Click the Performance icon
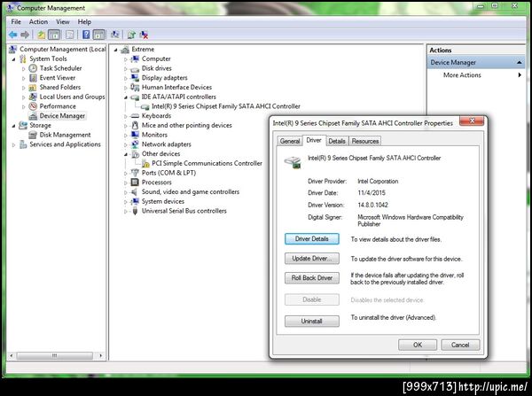The image size is (532, 396). [x=33, y=106]
